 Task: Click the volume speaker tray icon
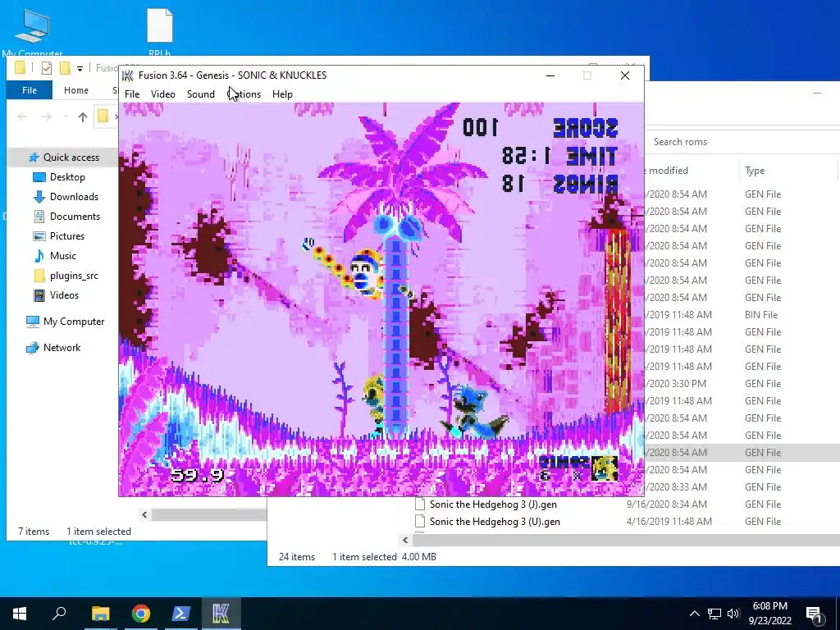733,614
